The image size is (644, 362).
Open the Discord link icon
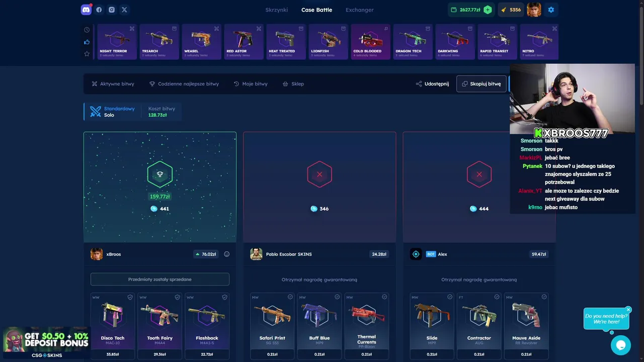point(86,10)
